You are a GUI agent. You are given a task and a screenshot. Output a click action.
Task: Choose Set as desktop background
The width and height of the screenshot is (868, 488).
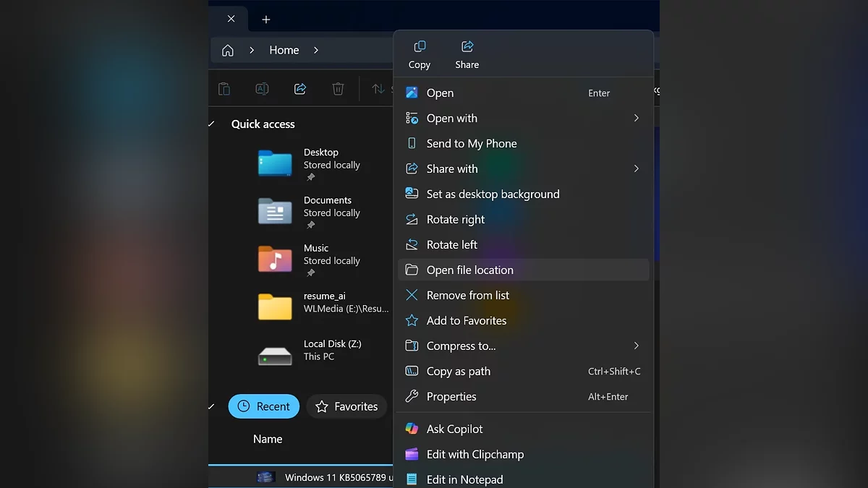(493, 194)
